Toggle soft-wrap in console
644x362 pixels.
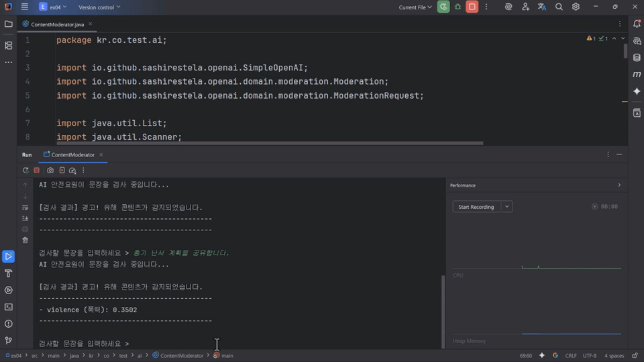coord(25,208)
